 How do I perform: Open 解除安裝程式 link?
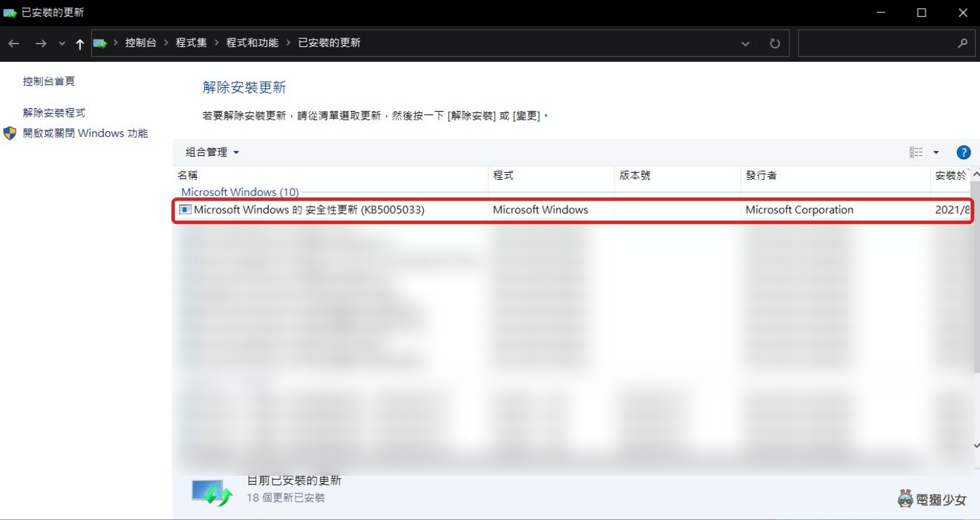coord(54,113)
